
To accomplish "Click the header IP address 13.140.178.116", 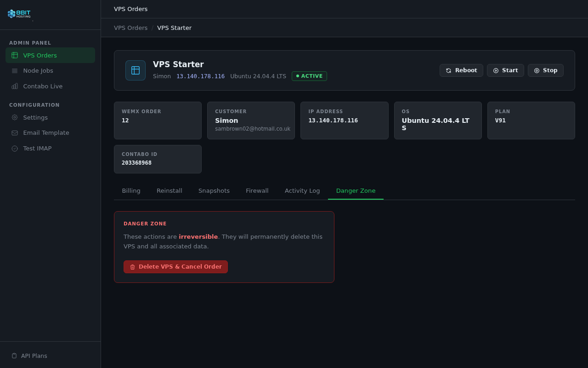I will coord(201,76).
